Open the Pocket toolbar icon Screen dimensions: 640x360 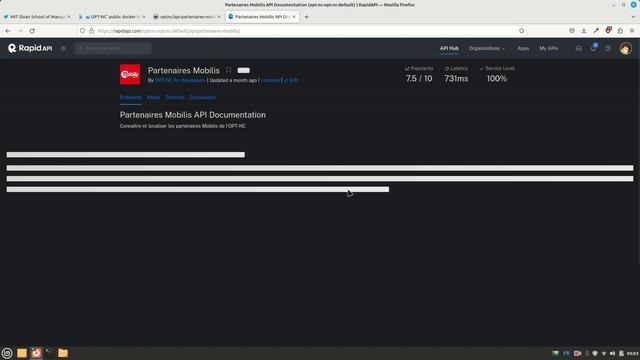pos(572,31)
